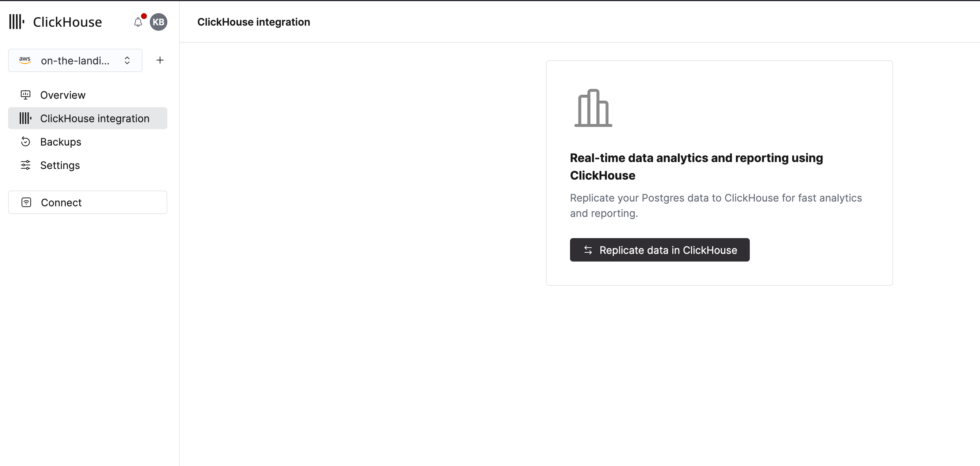Viewport: 980px width, 466px height.
Task: Go to the Settings page
Action: tap(60, 165)
